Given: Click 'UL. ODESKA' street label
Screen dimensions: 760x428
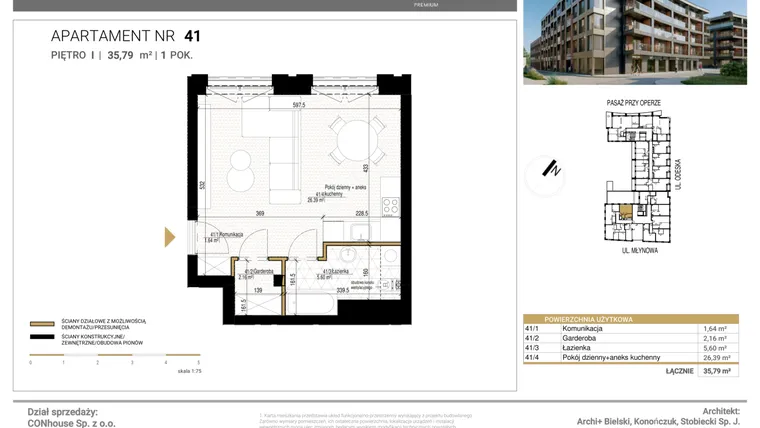Looking at the screenshot, I should pyautogui.click(x=678, y=174).
